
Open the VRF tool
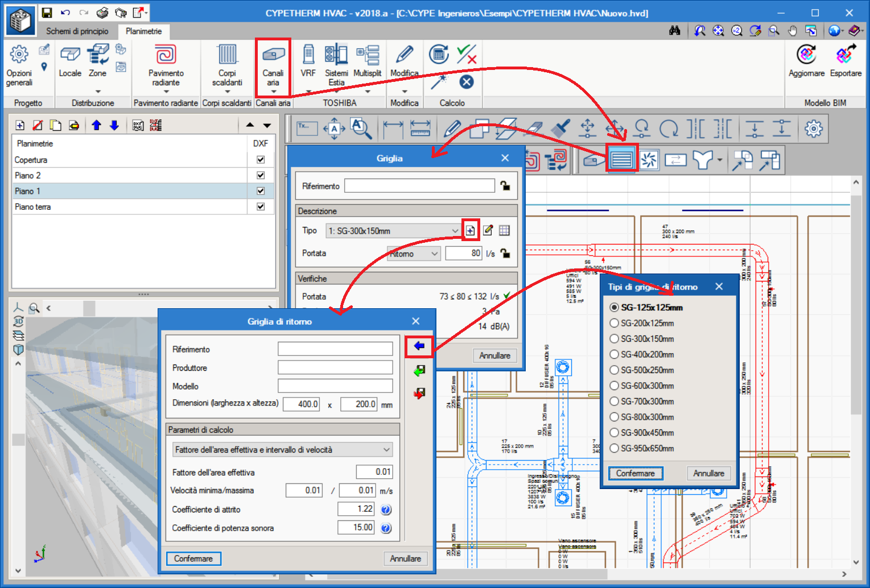[x=308, y=61]
